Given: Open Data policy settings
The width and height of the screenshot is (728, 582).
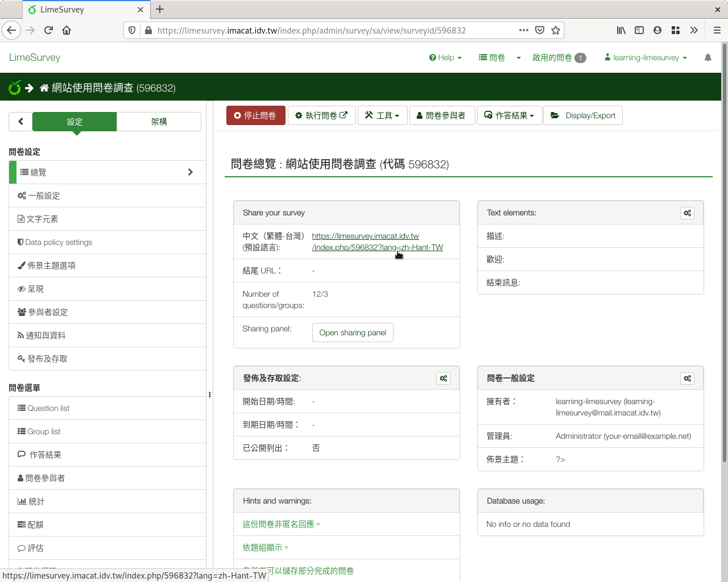Looking at the screenshot, I should pyautogui.click(x=107, y=242).
